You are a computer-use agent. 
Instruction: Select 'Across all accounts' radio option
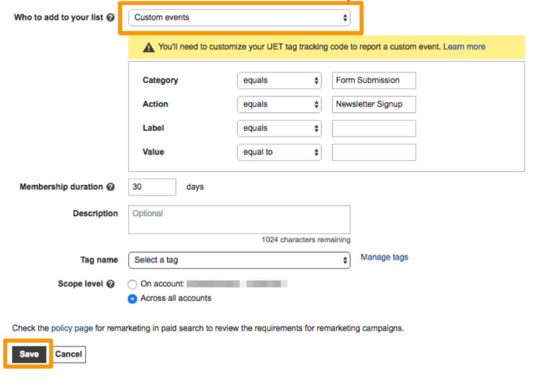[x=132, y=298]
